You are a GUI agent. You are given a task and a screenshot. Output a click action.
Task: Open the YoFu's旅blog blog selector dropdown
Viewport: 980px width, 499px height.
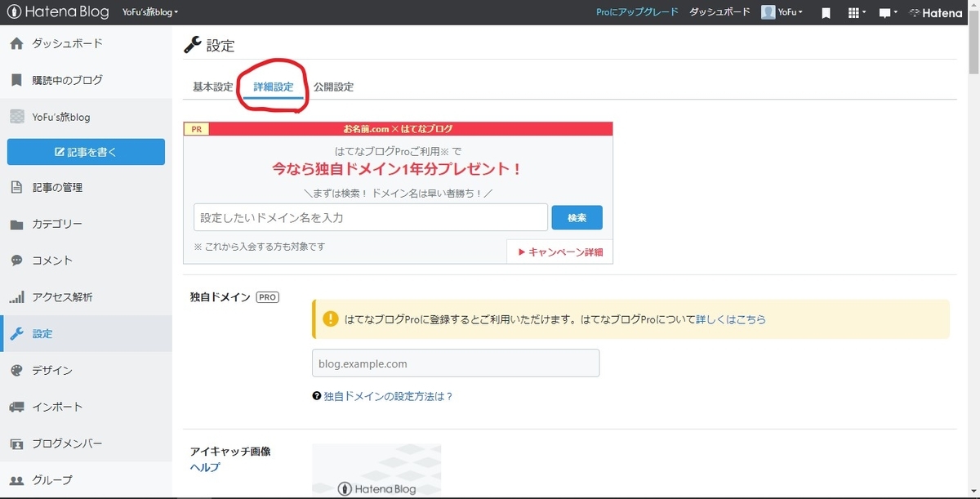149,12
